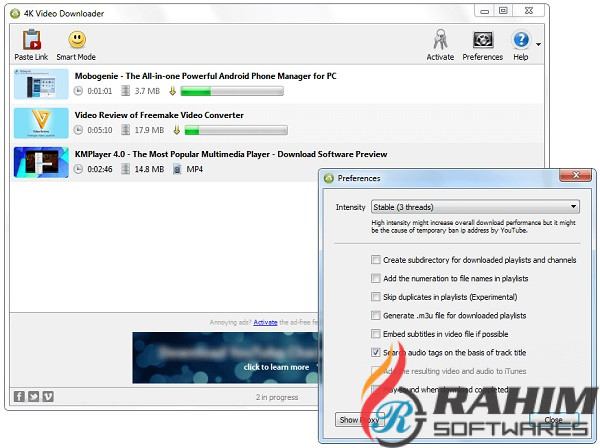Click the Paste Link toolbar icon
600x448 pixels.
(31, 40)
